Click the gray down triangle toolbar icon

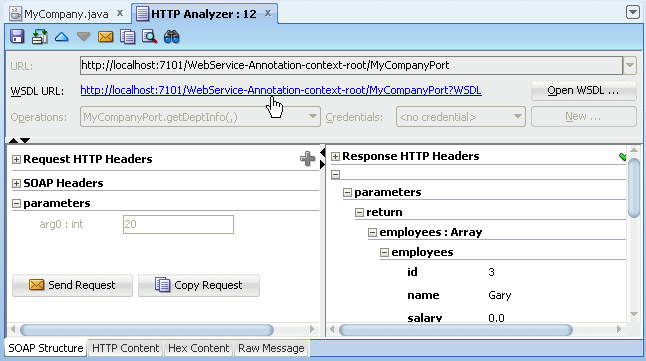point(84,37)
